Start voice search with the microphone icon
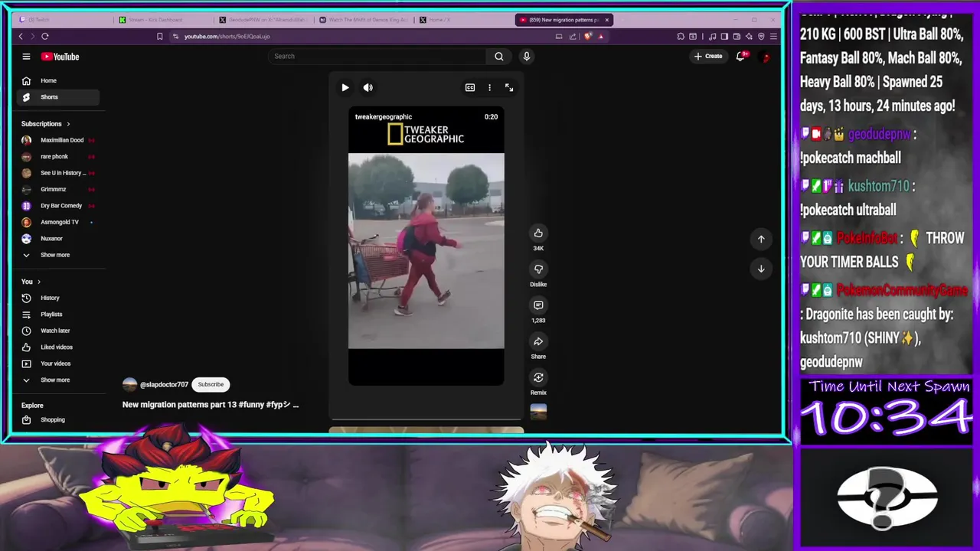Viewport: 980px width, 551px height. pos(526,56)
